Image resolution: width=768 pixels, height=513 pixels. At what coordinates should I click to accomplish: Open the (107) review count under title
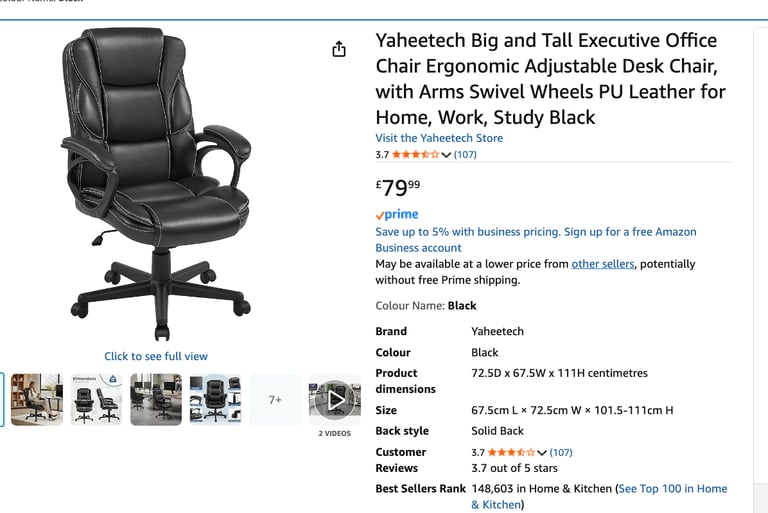(465, 155)
